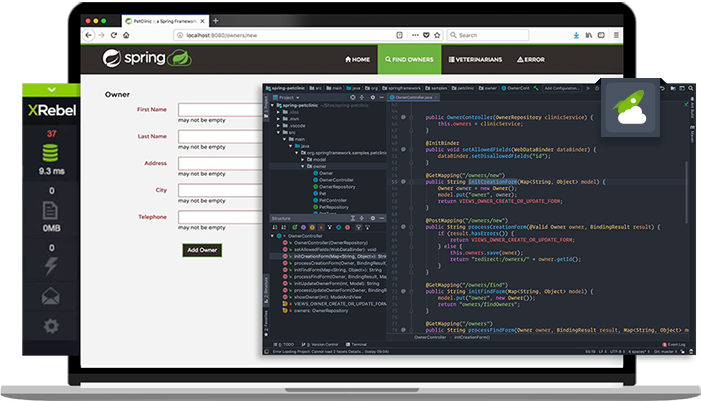This screenshot has width=701, height=401.
Task: Click the Telephone input field
Action: click(x=220, y=217)
